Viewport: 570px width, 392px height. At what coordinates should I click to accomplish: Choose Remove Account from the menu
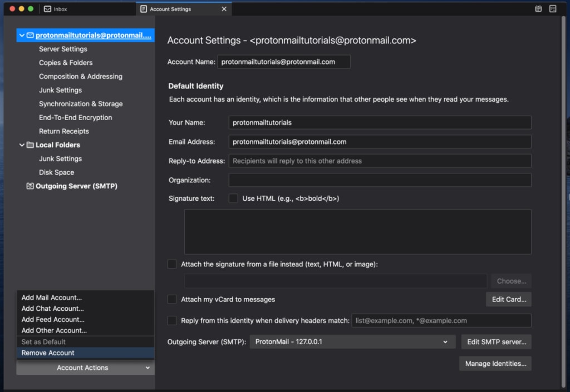click(85, 353)
